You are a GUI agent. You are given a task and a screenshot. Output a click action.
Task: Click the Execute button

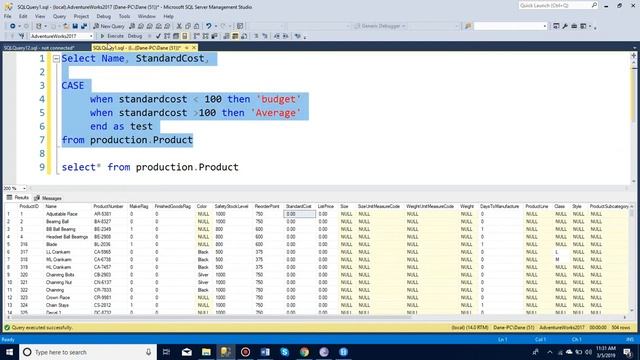point(112,36)
